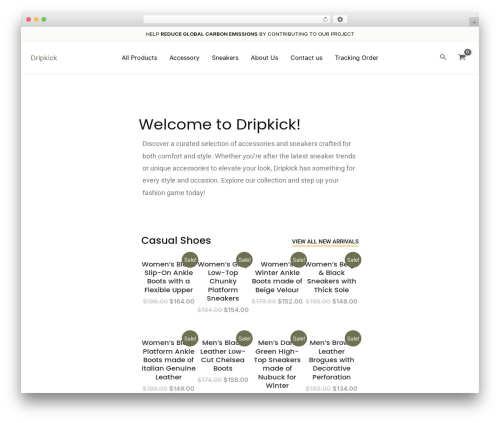The height and width of the screenshot is (423, 500).
Task: Click the browser address bar field
Action: click(237, 19)
